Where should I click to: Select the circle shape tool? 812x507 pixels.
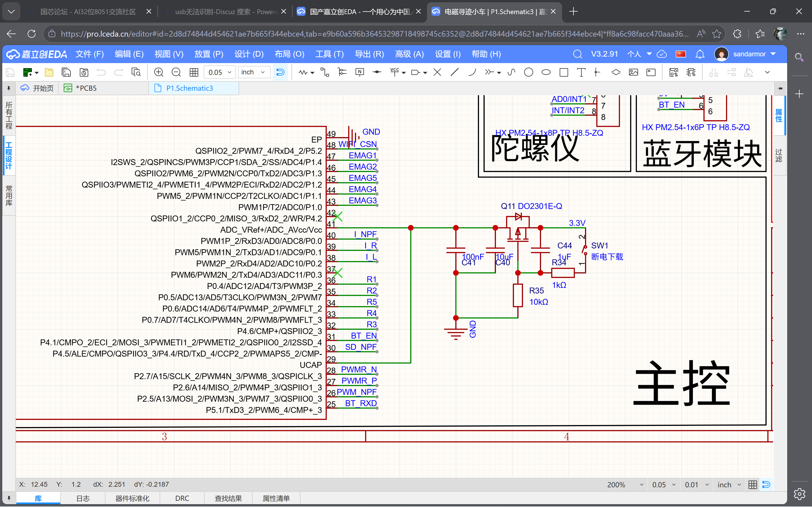pos(528,72)
